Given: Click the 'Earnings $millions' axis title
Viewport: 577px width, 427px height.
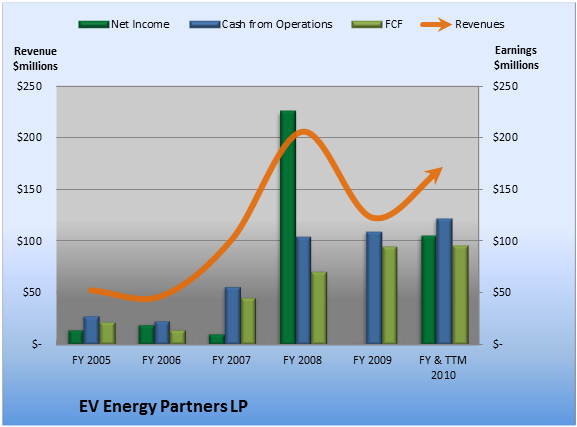Looking at the screenshot, I should pos(516,58).
